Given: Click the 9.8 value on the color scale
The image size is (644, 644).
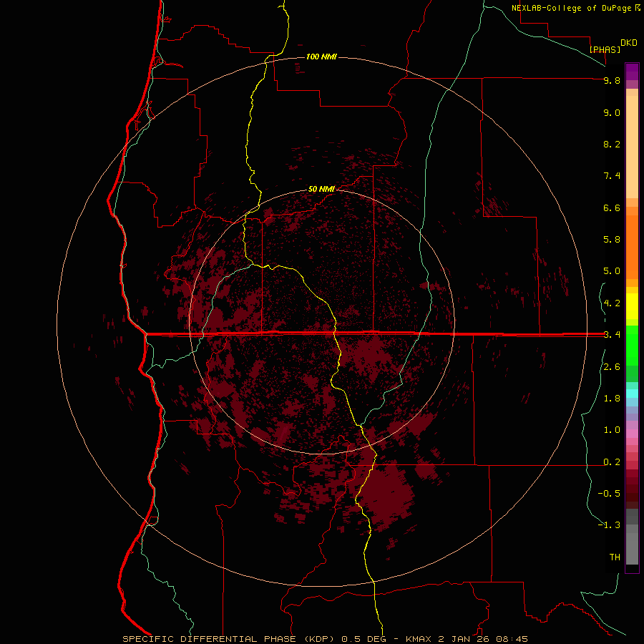Looking at the screenshot, I should (612, 80).
